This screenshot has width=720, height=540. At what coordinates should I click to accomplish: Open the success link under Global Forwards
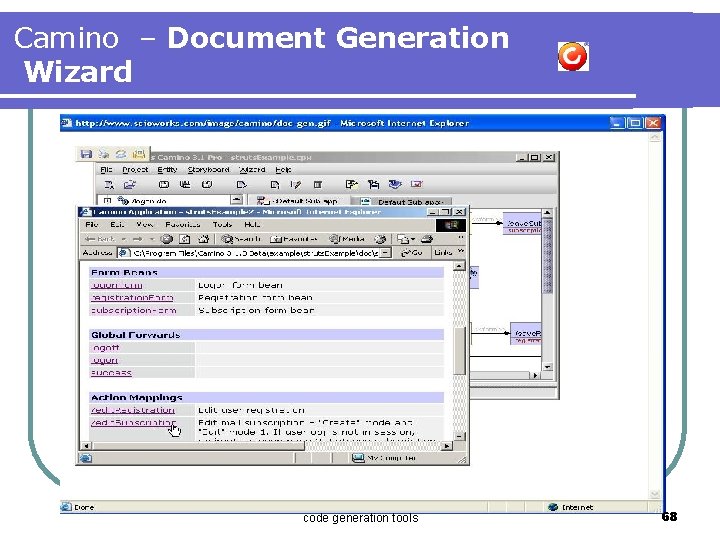[x=111, y=373]
